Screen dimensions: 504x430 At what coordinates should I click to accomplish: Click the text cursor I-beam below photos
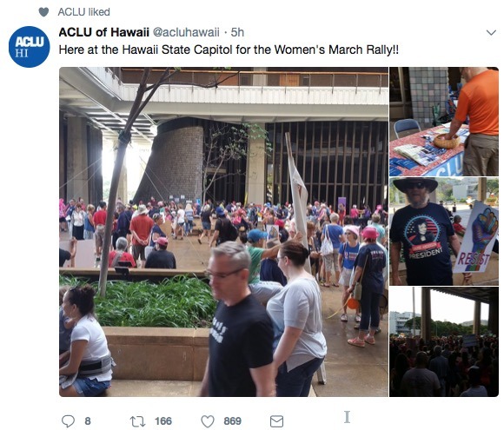click(347, 417)
